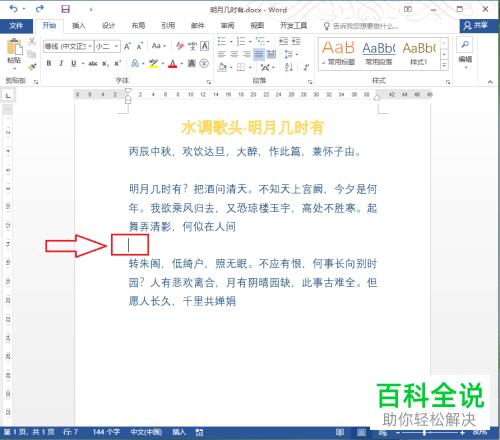500x440 pixels.
Task: Click the 144 个字 word count
Action: (x=106, y=432)
